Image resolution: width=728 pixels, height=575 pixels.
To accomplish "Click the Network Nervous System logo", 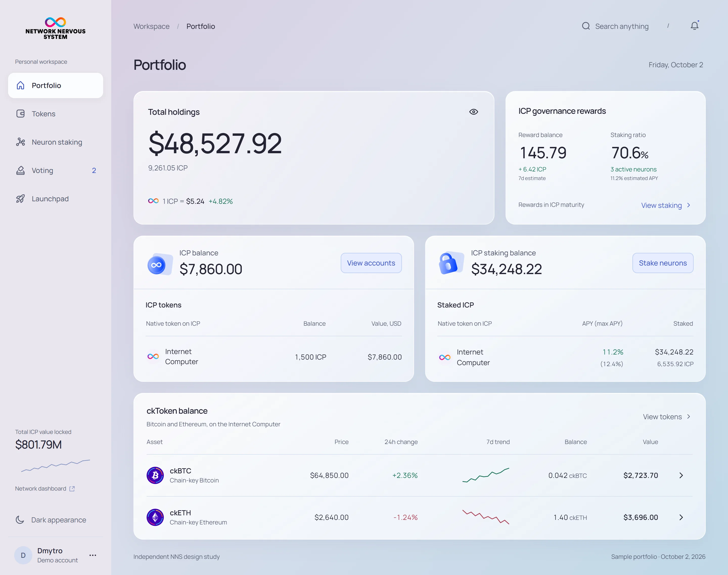I will point(56,28).
